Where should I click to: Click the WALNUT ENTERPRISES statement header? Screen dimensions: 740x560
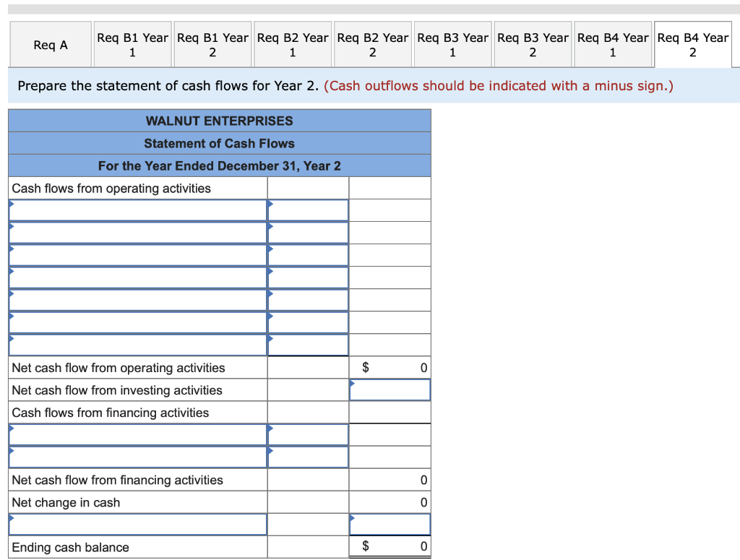(x=219, y=121)
